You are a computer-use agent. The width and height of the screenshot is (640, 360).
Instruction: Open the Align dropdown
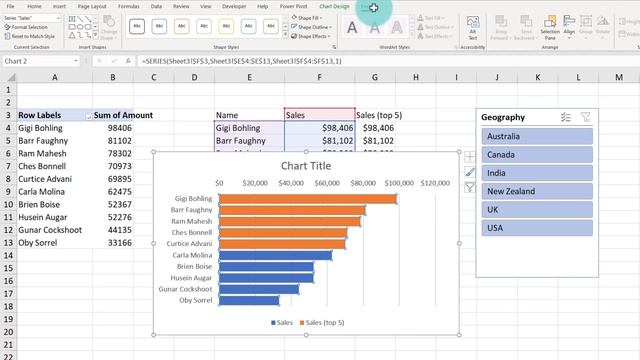pos(569,27)
